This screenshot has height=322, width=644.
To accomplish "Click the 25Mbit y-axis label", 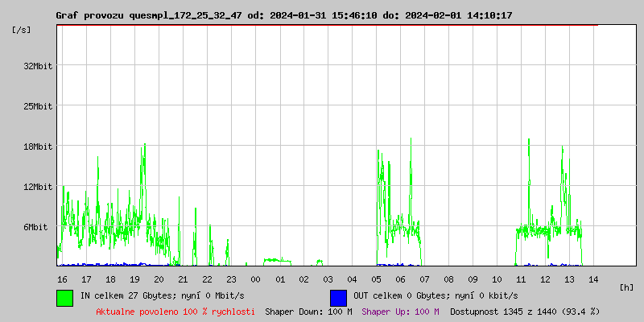I will point(38,106).
